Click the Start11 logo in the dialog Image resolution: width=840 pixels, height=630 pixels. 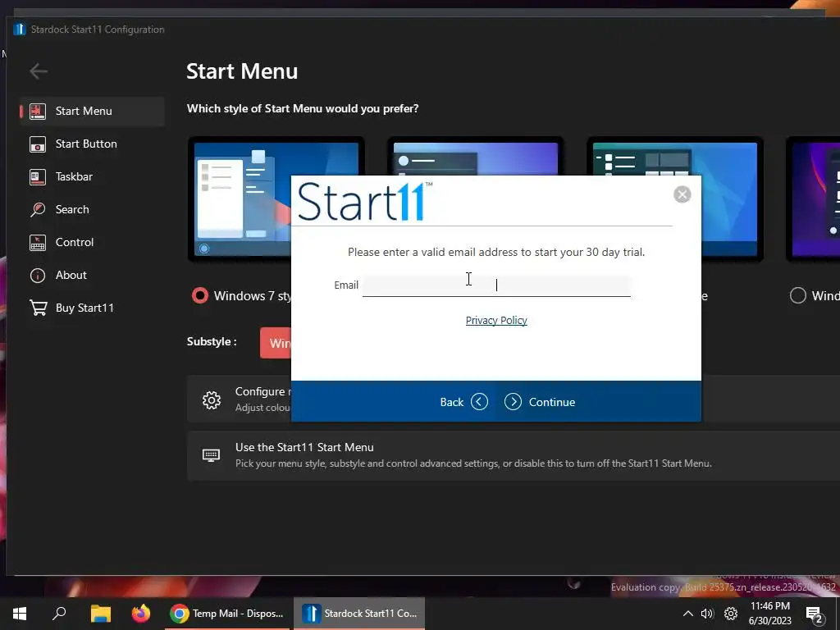365,202
